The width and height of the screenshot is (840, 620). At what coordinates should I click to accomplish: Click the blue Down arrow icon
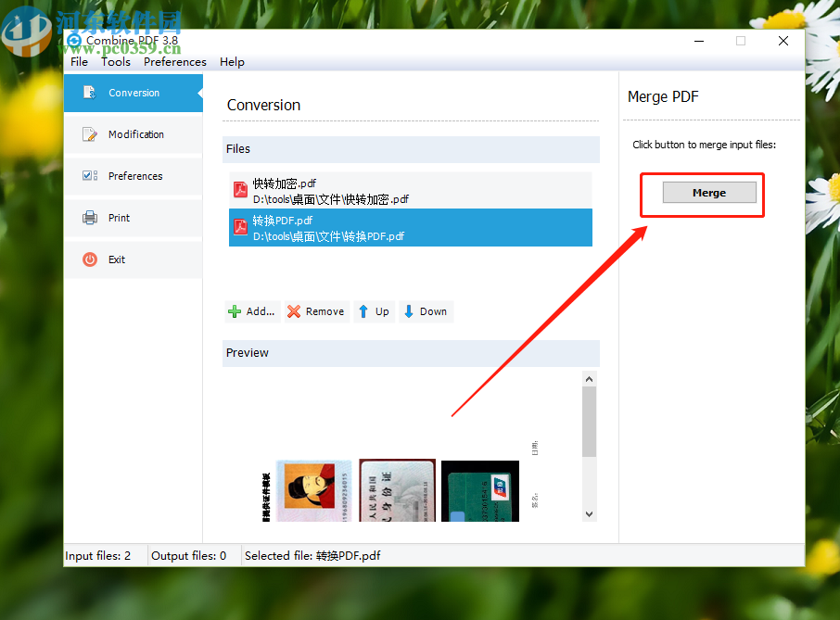[410, 311]
